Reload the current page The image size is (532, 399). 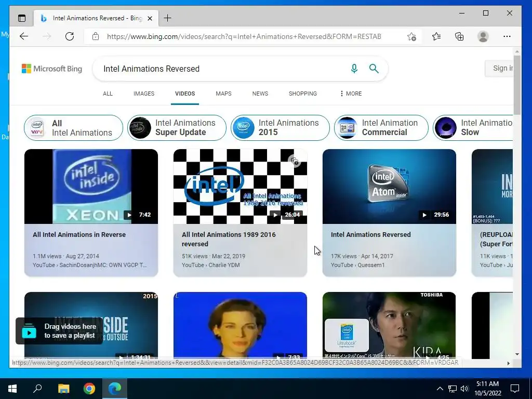click(x=70, y=36)
